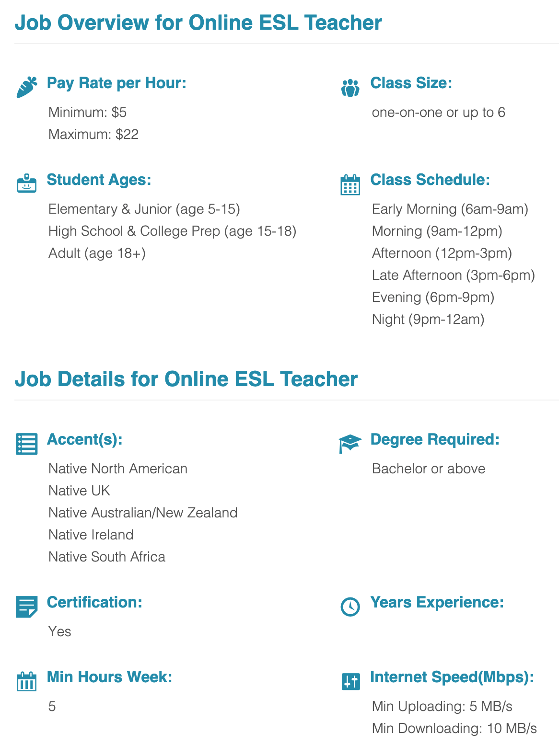Click the Job Overview for Online ESL Teacher heading
This screenshot has height=756, width=559.
(198, 23)
